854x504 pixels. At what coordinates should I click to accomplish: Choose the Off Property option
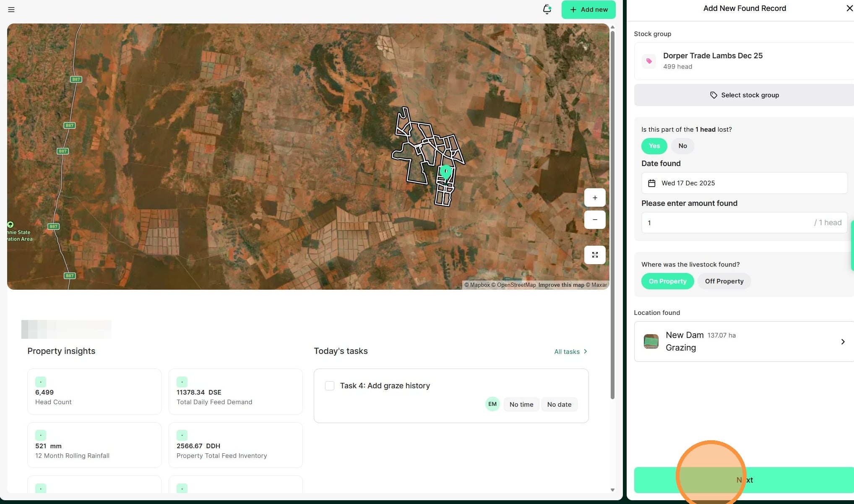[724, 281]
